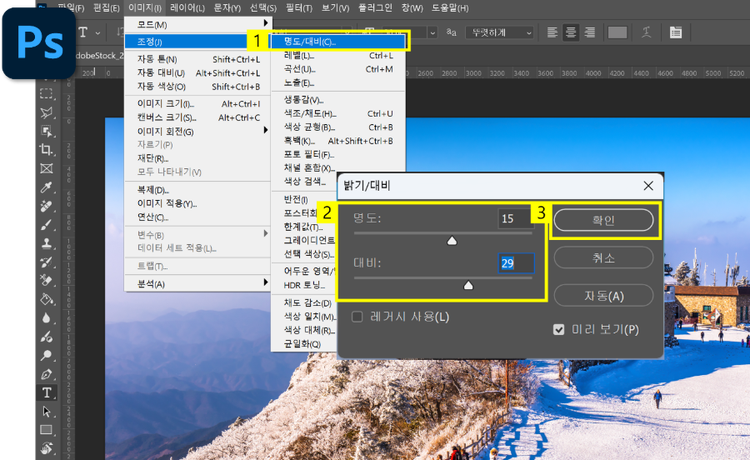Open the anti-aliasing 뚜렷하게 dropdown
This screenshot has height=460, width=750.
click(x=500, y=33)
